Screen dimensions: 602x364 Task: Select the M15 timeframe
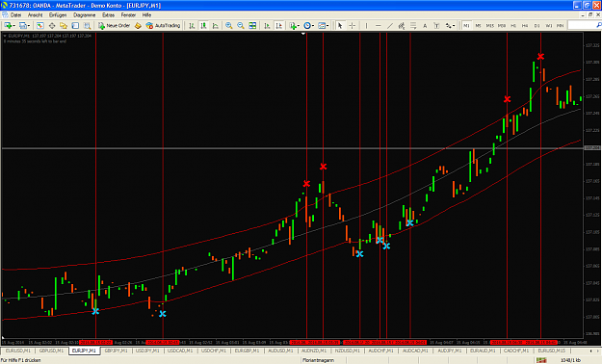490,25
